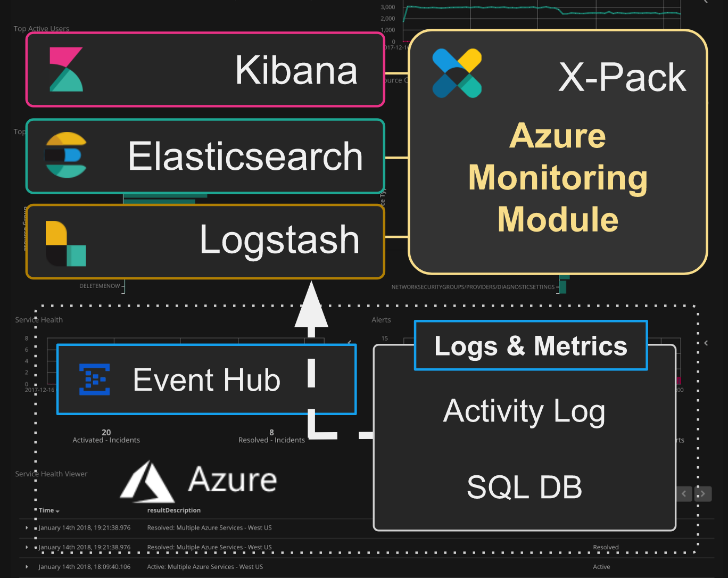Click the NETWORKSECURITYGROUPS/PROVIDERS/DIAGNOSTICSETTINGS label
The height and width of the screenshot is (578, 728).
[x=473, y=287]
